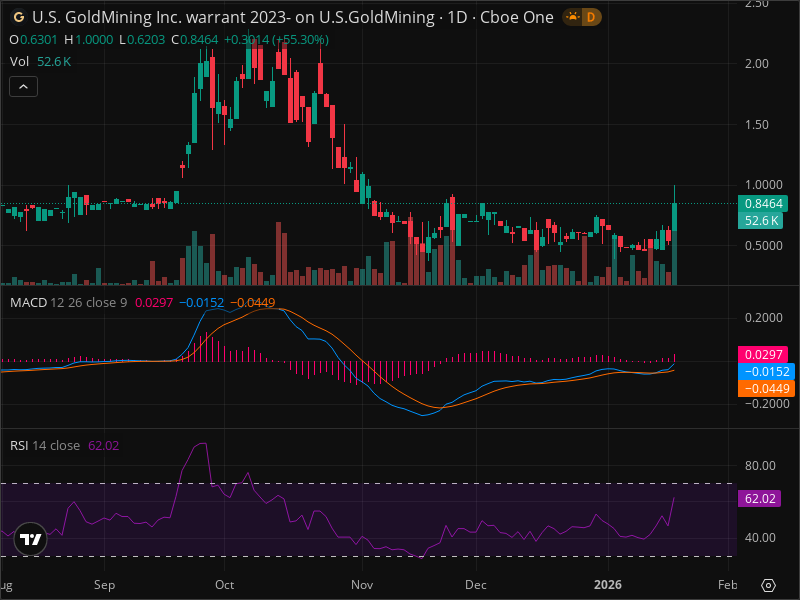800x600 pixels.
Task: Click the Feb label on time axis
Action: 728,585
